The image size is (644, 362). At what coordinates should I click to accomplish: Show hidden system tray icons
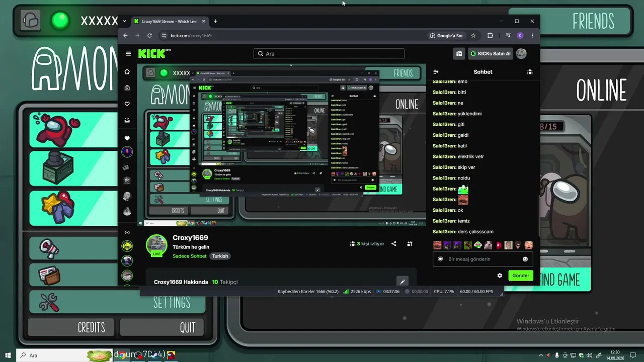pyautogui.click(x=540, y=355)
